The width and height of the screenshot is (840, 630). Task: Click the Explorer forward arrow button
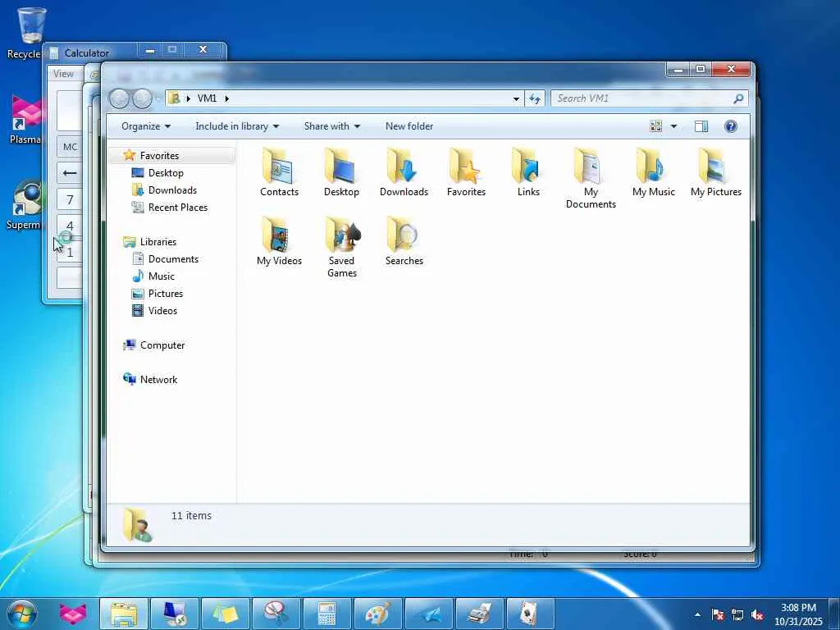coord(142,98)
